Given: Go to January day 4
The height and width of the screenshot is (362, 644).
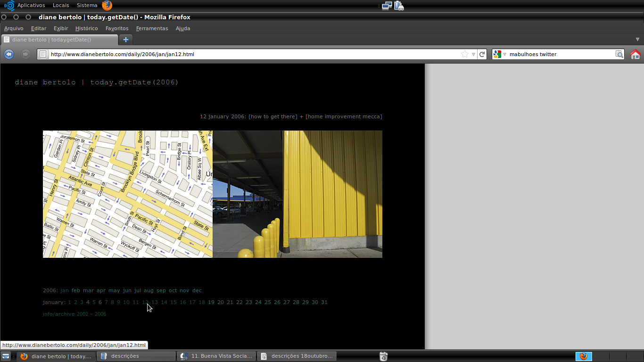Looking at the screenshot, I should pos(88,302).
